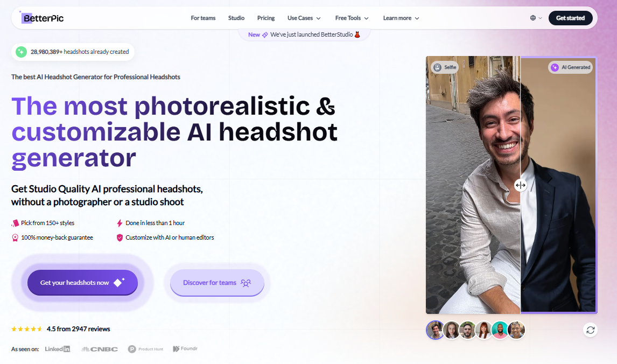The image size is (617, 364).
Task: Select the first avatar thumbnail with purple ring
Action: point(435,330)
